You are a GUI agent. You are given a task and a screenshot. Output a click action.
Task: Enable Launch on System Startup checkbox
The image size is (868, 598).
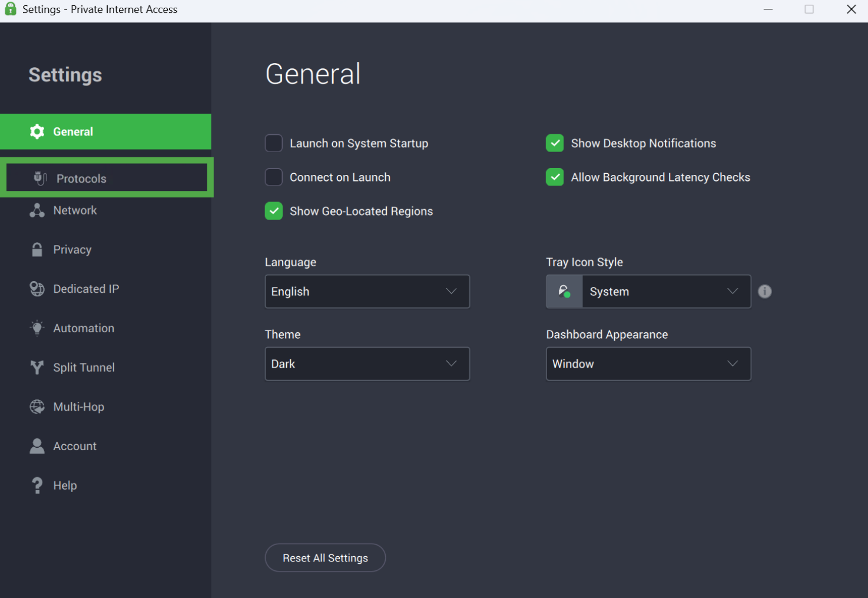[x=274, y=143]
